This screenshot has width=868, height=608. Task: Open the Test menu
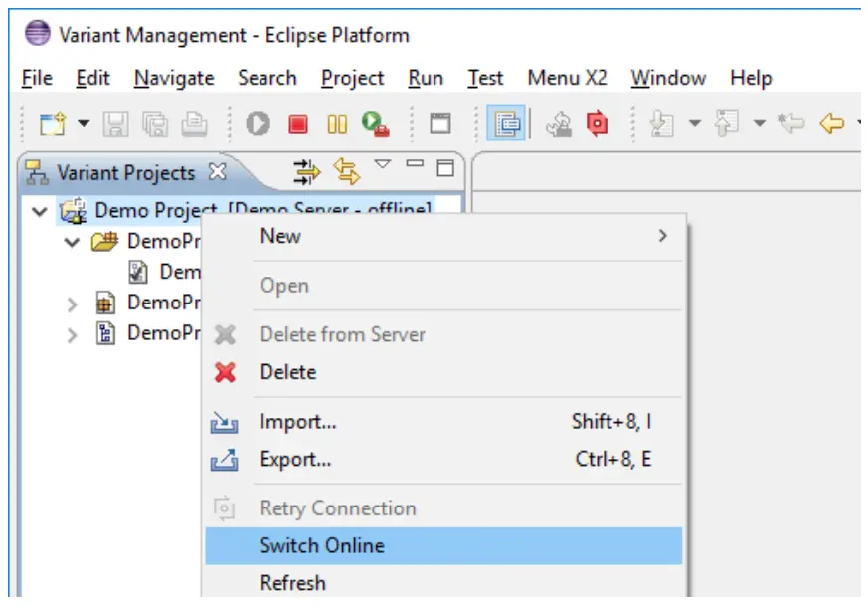coord(485,78)
